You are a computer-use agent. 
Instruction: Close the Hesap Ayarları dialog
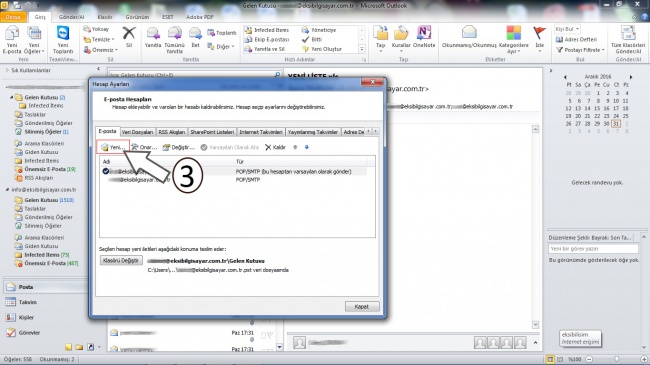372,82
